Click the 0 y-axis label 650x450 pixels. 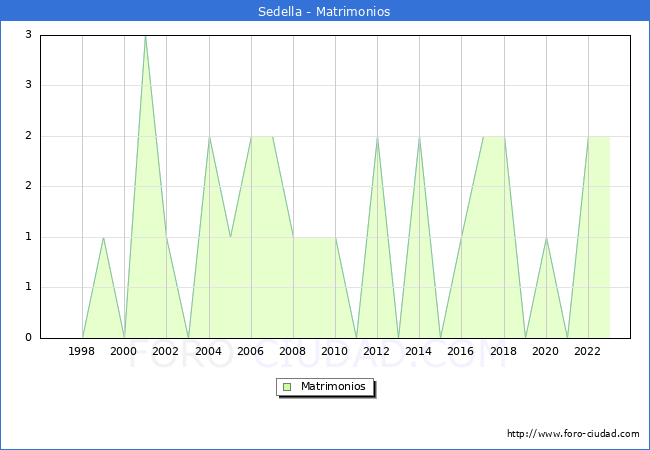pyautogui.click(x=28, y=338)
